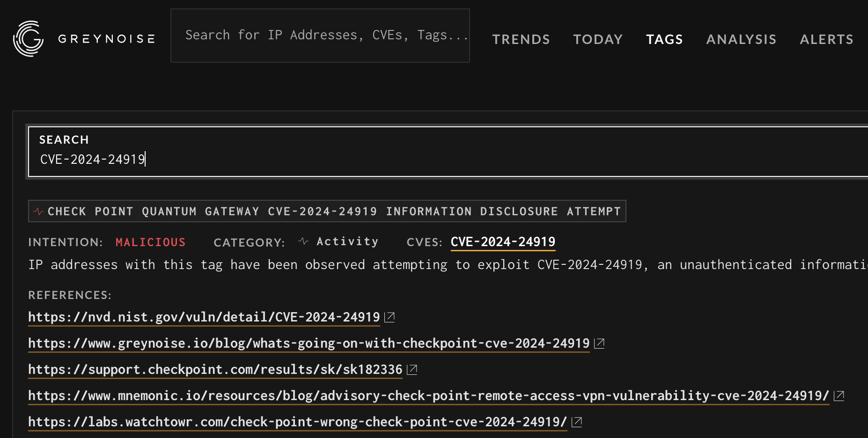Open the Today page

[x=598, y=39]
